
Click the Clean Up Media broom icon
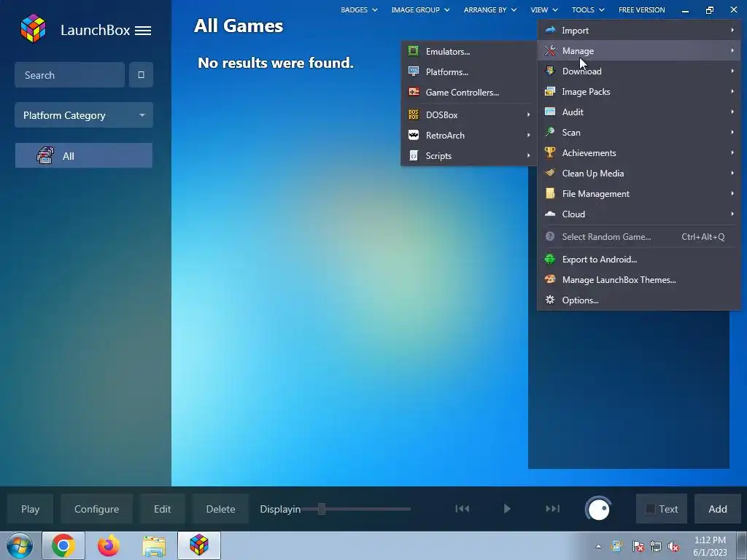(550, 173)
